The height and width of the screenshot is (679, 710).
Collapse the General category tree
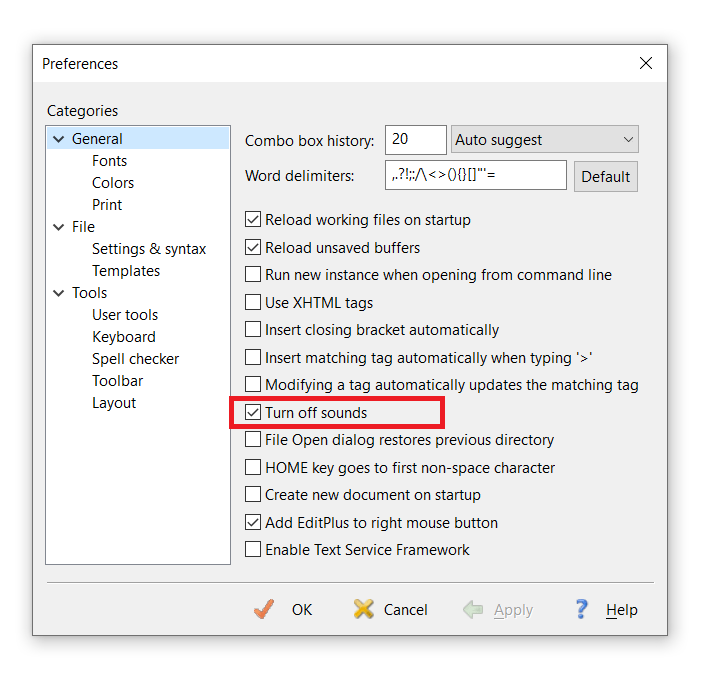tap(59, 139)
